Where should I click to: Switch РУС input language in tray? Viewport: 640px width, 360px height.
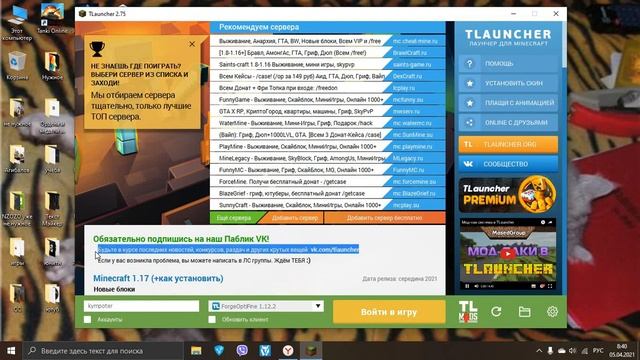(598, 351)
